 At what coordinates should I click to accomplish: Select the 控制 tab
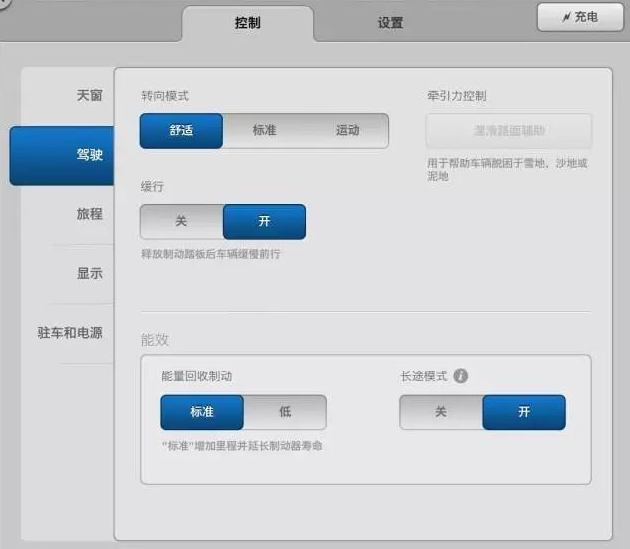point(248,23)
